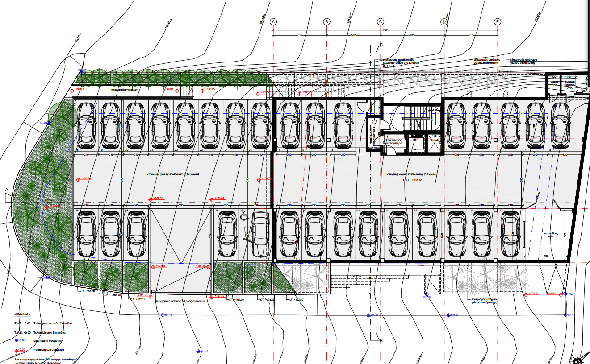Click the 'ΣΗΜΕΙΩΣΗ:' legend heading
The height and width of the screenshot is (364, 590).
tap(22, 314)
